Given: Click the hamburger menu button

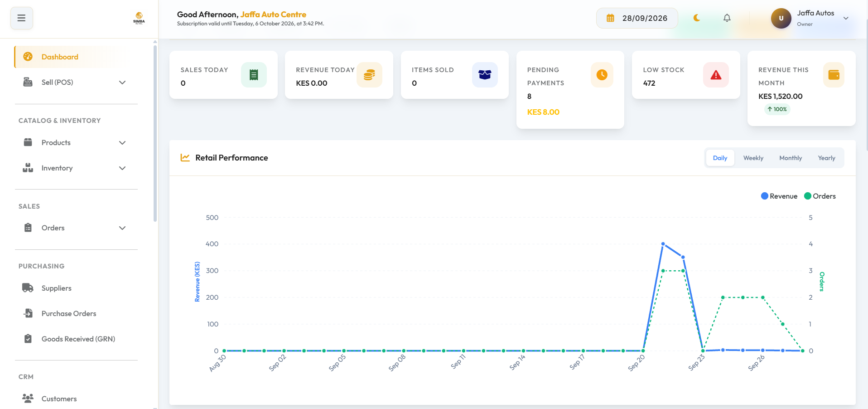Looking at the screenshot, I should point(21,18).
